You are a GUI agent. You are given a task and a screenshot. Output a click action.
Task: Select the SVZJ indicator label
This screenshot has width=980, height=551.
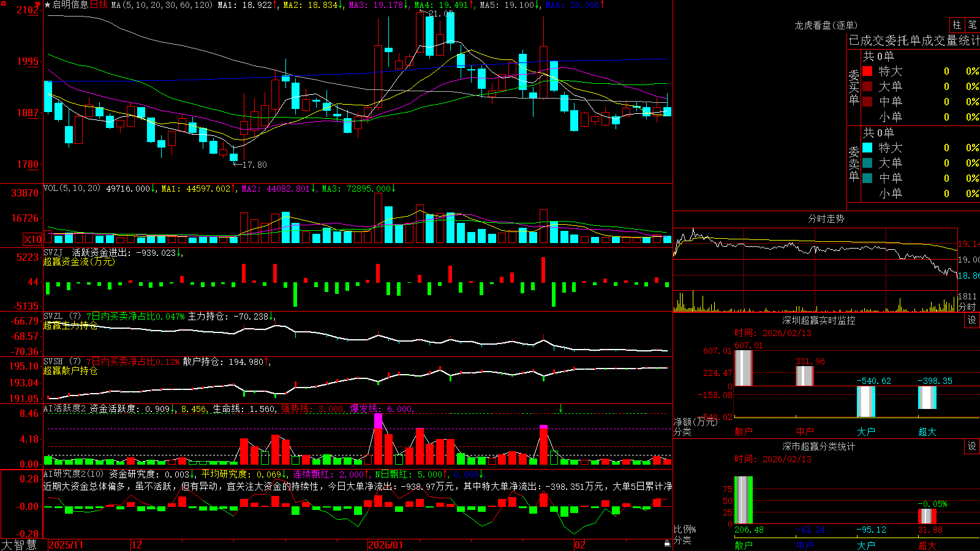(53, 252)
